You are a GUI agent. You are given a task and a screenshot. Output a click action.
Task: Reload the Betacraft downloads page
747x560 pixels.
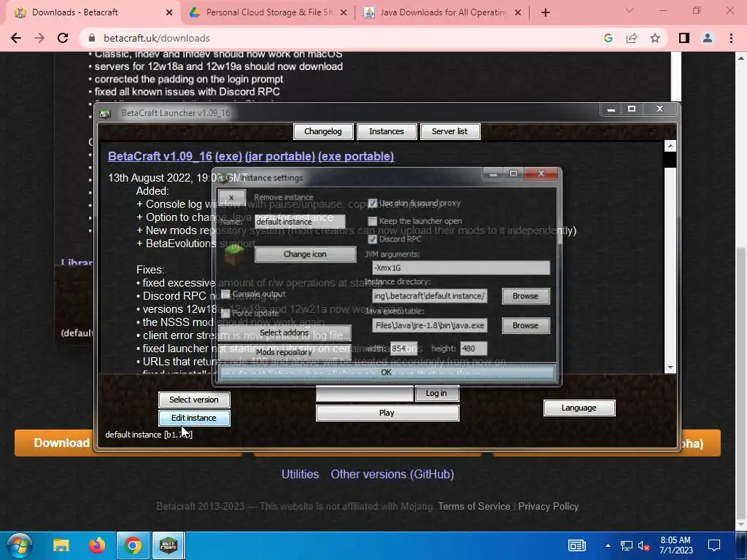(x=63, y=38)
